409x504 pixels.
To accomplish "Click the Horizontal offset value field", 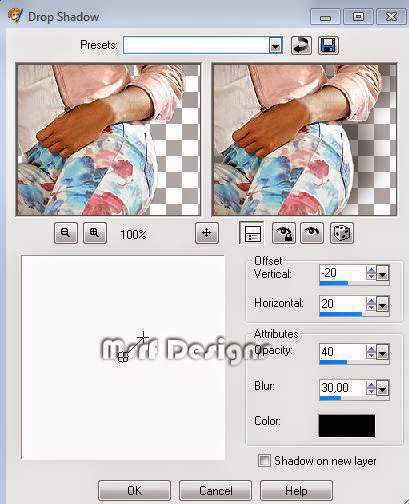I will coord(343,304).
